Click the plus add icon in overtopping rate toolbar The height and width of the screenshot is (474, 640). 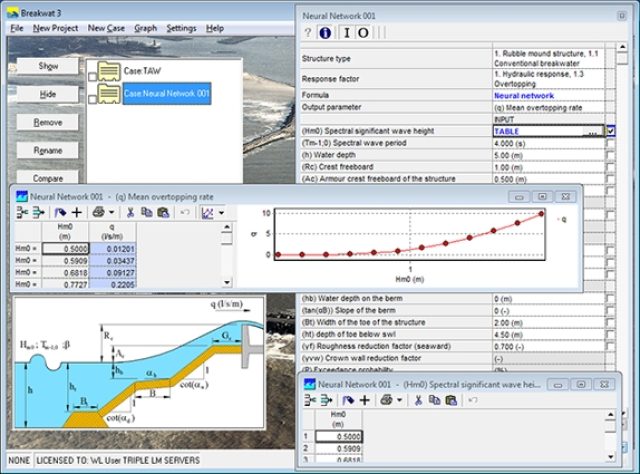point(77,212)
